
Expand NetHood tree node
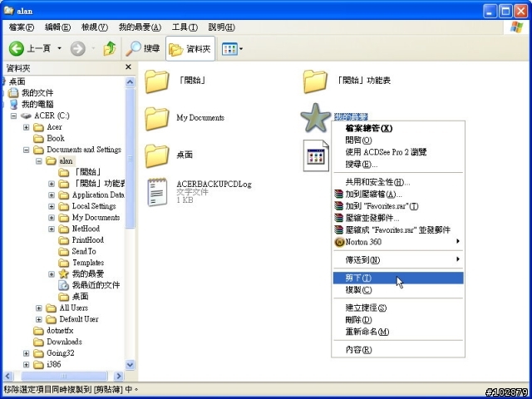[x=52, y=229]
